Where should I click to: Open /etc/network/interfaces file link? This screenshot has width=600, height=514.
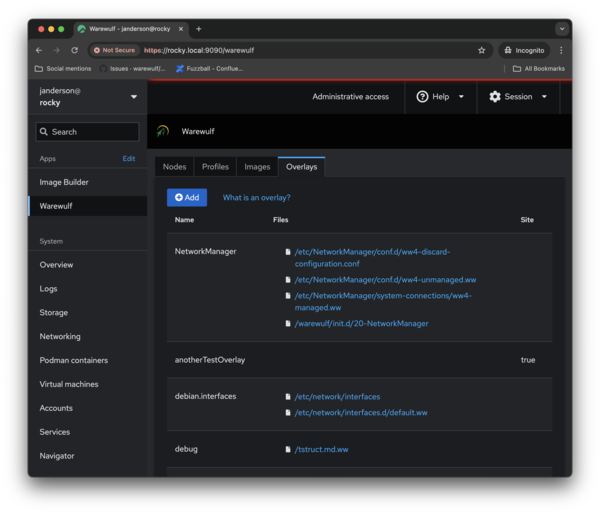(337, 397)
